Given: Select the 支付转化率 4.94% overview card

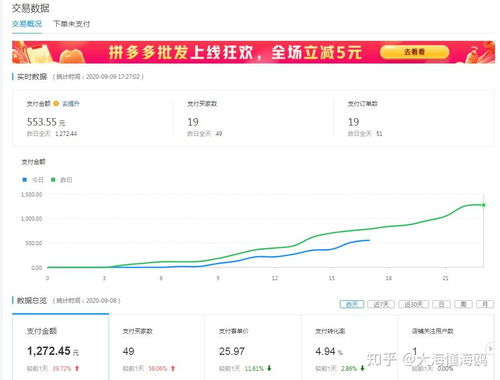Looking at the screenshot, I should pos(349,347).
